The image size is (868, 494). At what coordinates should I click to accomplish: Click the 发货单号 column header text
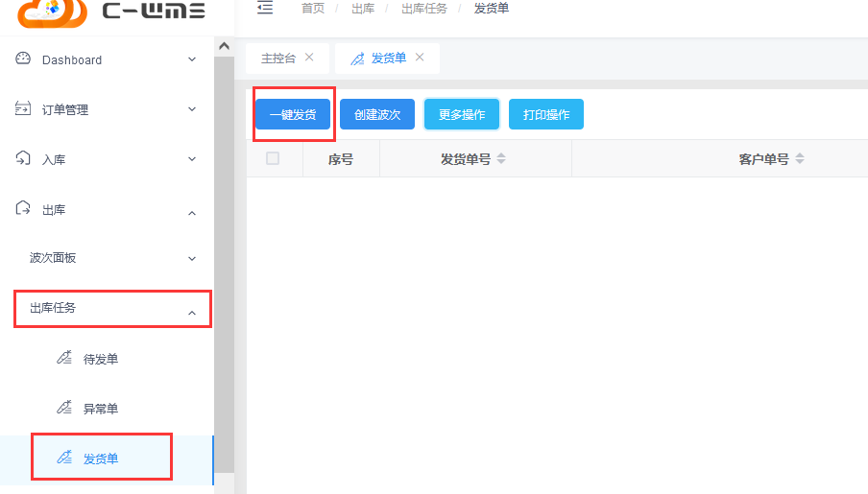tap(466, 159)
